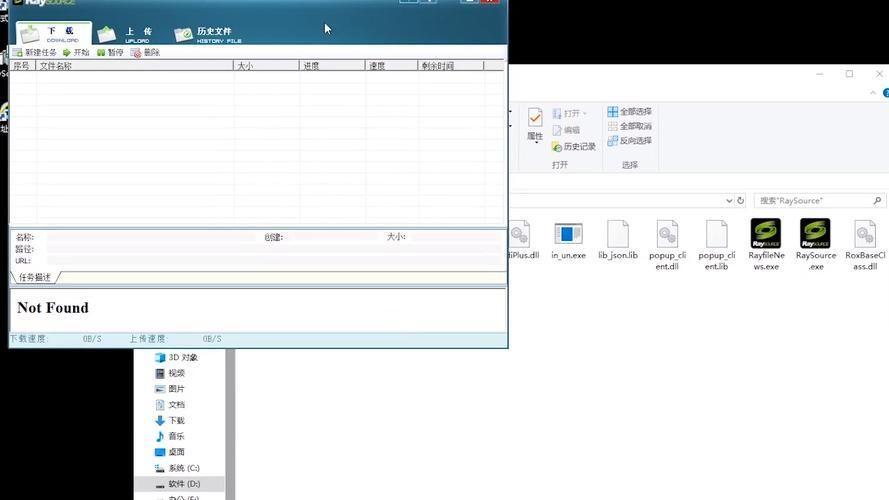Sort by 进度 column header
The image size is (889, 500).
click(x=332, y=66)
